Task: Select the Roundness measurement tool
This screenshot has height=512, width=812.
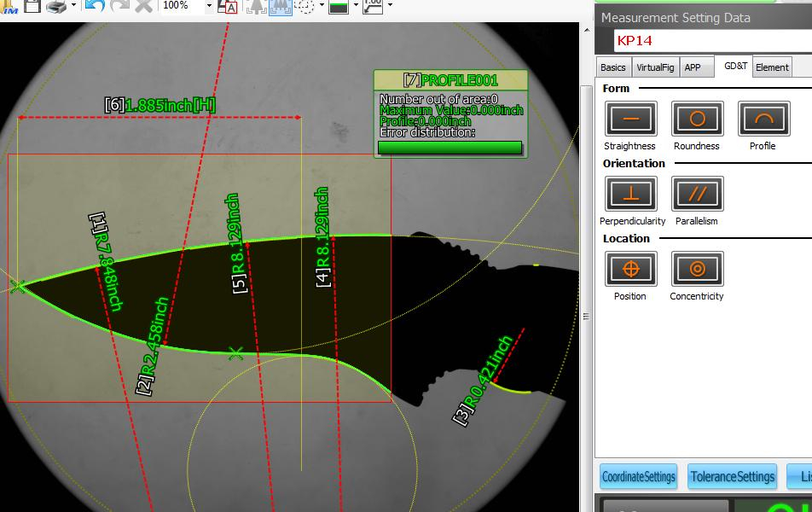Action: 697,119
